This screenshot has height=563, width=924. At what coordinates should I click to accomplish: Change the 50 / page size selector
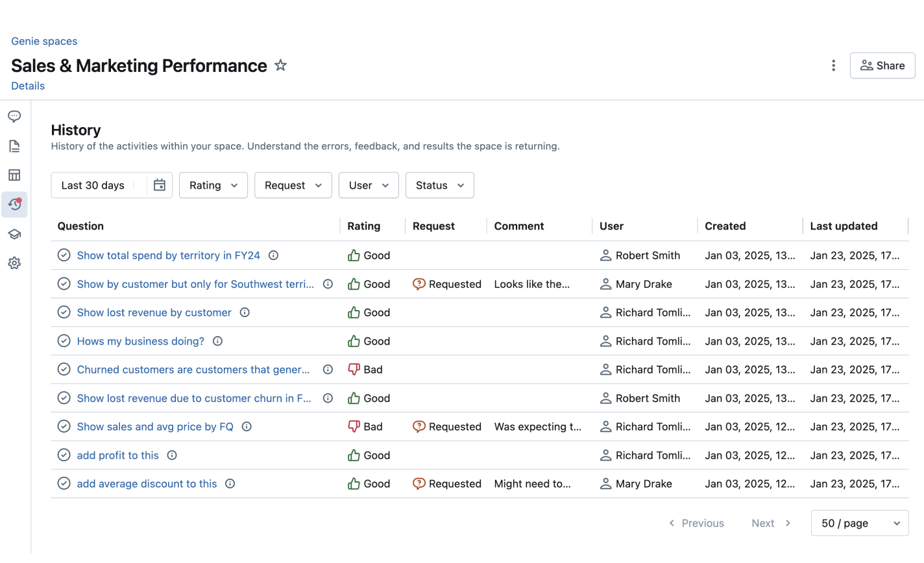860,523
